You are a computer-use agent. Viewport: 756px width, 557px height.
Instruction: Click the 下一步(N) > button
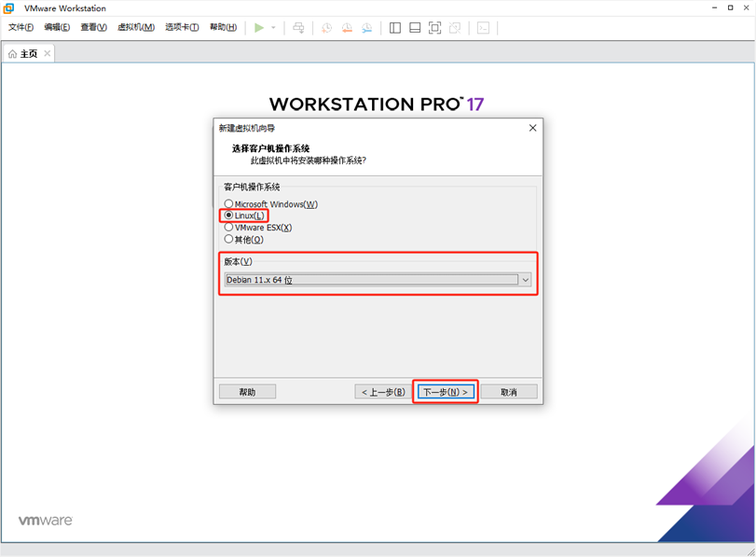click(446, 392)
